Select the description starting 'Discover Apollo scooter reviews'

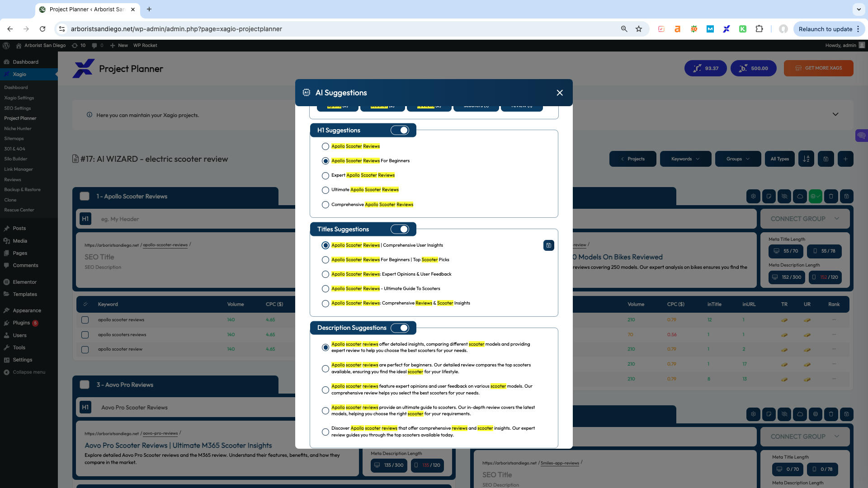(325, 432)
